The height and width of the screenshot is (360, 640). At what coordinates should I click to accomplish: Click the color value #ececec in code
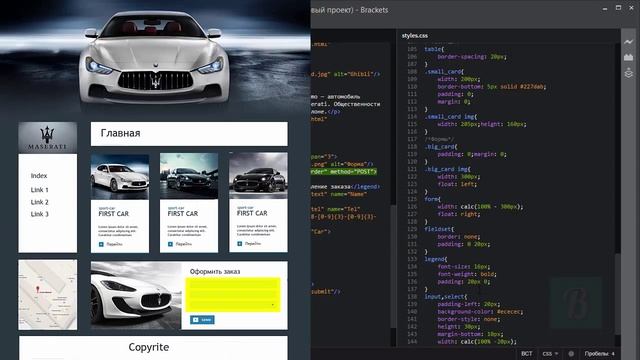[509, 311]
